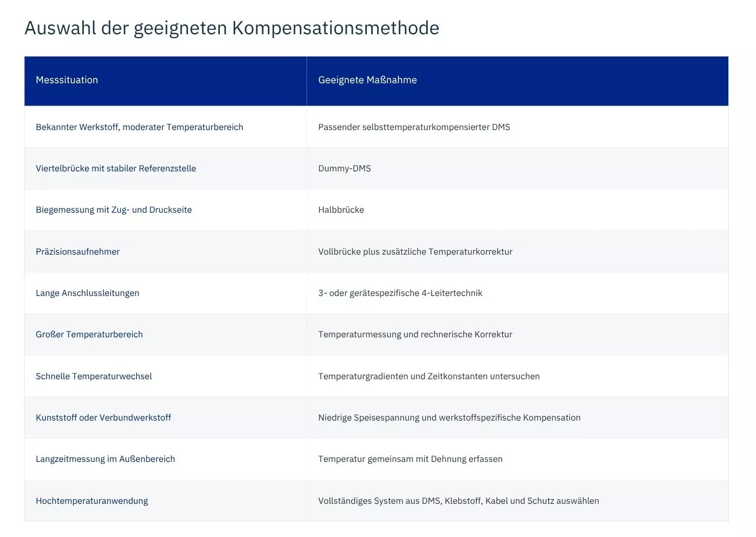Click '3- oder gerätespezifische 4-Leitertechnik' text
756x537 pixels.
400,293
